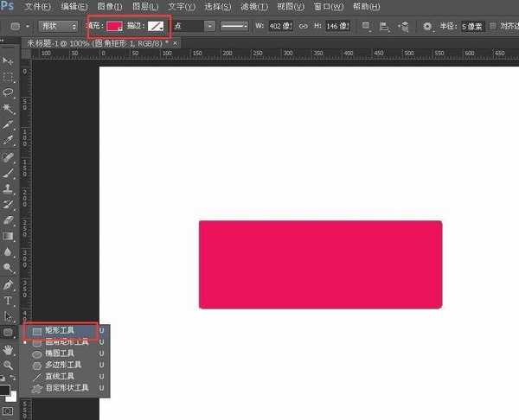This screenshot has height=420, width=519.
Task: Select the Hand tool
Action: point(9,349)
